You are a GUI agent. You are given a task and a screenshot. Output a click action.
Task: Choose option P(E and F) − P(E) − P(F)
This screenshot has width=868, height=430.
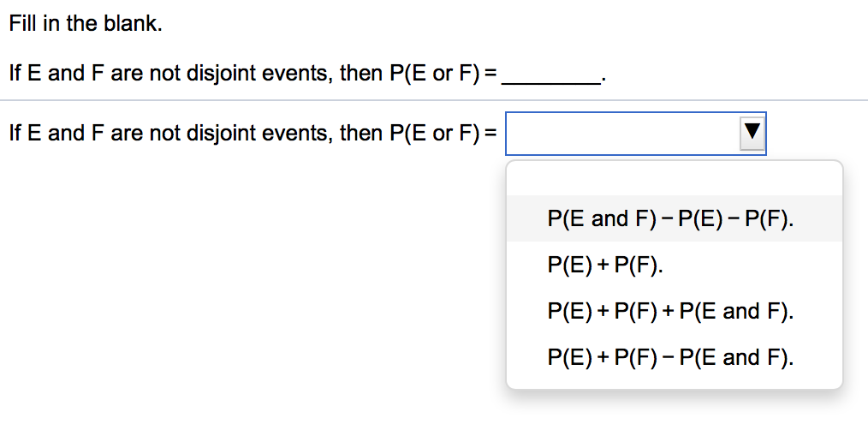click(x=670, y=218)
